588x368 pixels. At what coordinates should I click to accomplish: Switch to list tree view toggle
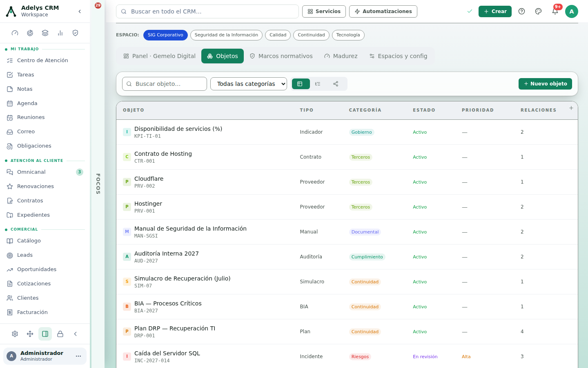(318, 84)
